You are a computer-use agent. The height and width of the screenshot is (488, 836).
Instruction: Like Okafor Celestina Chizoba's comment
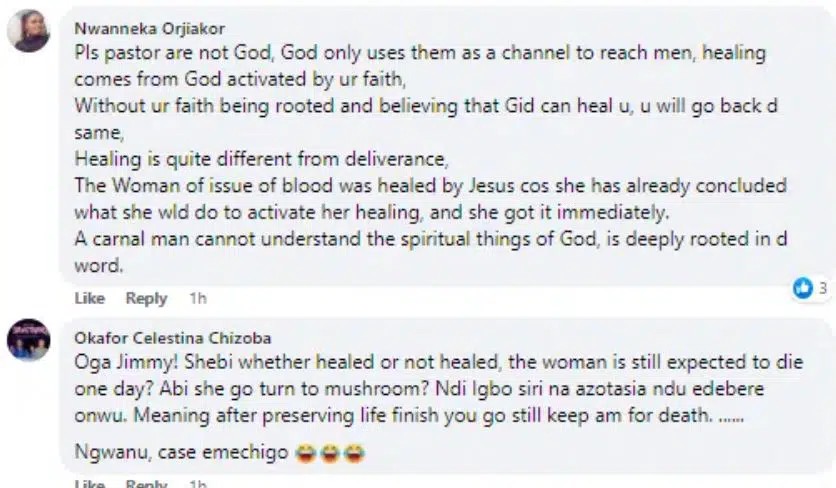(x=89, y=484)
